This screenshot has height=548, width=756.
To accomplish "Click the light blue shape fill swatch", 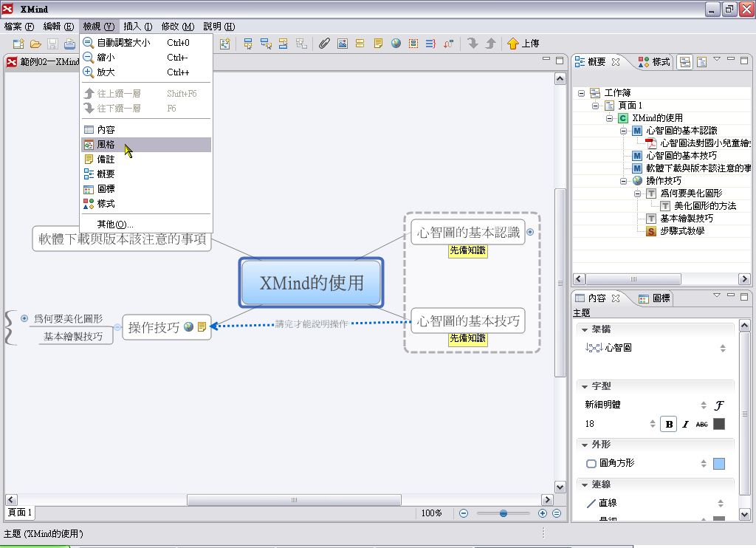I will (719, 464).
